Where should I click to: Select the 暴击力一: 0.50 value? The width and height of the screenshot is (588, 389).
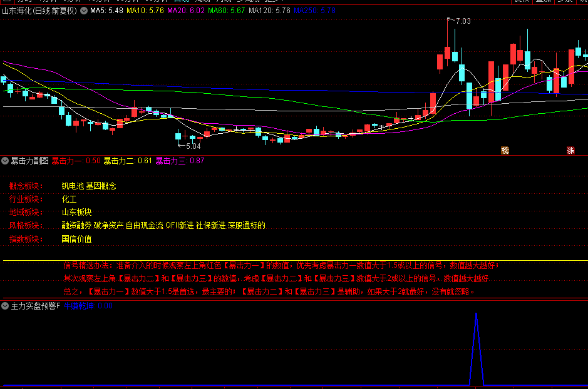76,161
